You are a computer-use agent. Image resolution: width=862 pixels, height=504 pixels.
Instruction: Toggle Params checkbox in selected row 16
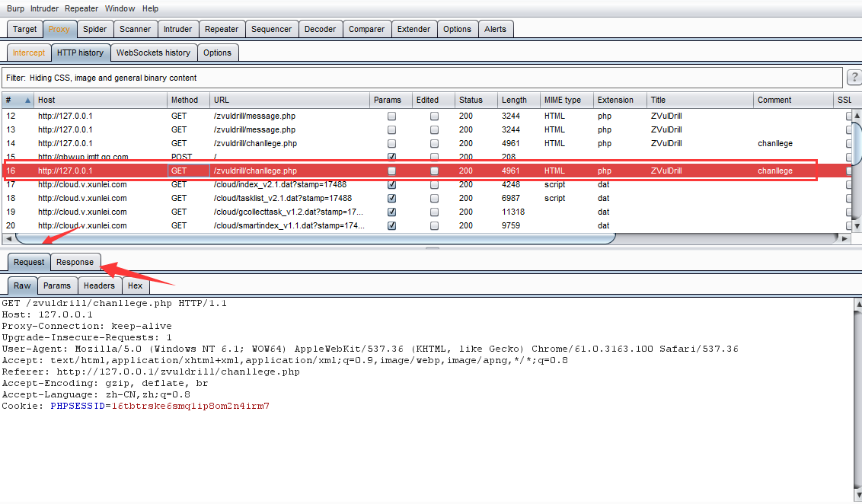391,171
